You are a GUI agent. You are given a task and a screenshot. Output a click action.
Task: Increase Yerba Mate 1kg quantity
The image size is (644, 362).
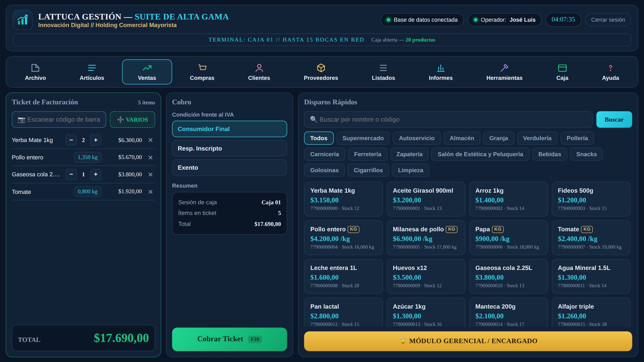tap(96, 140)
